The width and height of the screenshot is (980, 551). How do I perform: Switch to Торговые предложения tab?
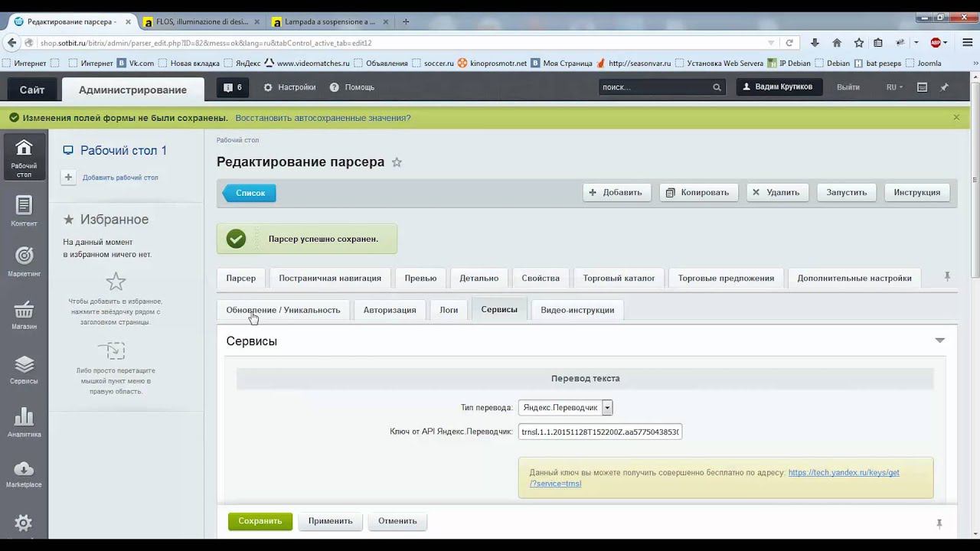pyautogui.click(x=726, y=279)
